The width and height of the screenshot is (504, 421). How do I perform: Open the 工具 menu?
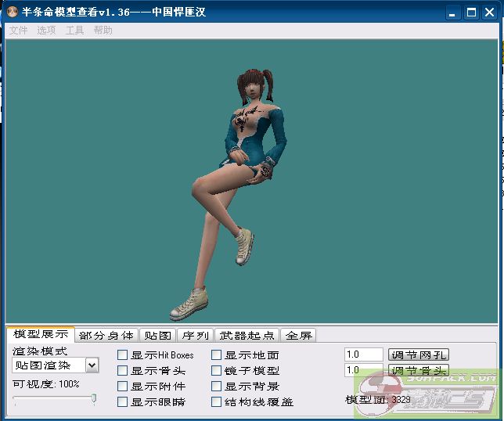coord(74,31)
